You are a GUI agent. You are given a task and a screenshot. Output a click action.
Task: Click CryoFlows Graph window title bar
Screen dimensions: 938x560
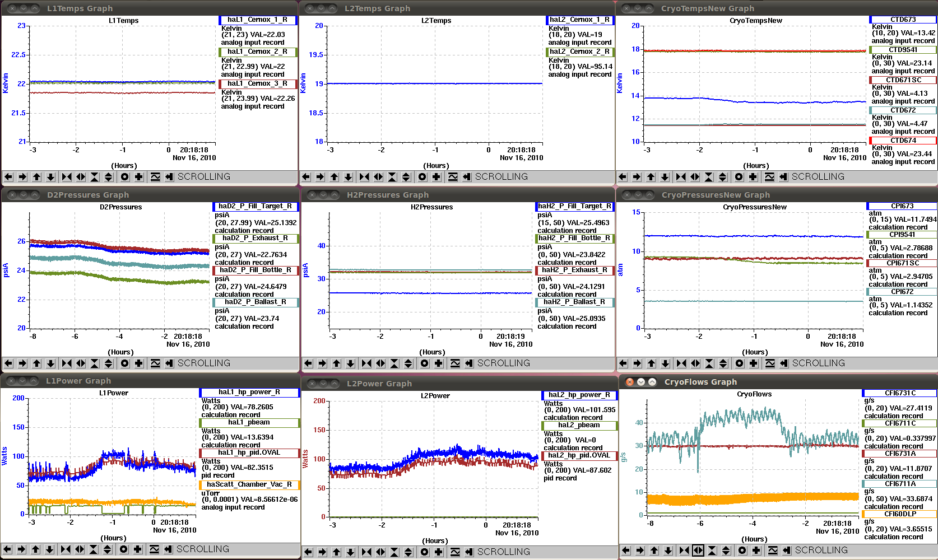tap(779, 382)
